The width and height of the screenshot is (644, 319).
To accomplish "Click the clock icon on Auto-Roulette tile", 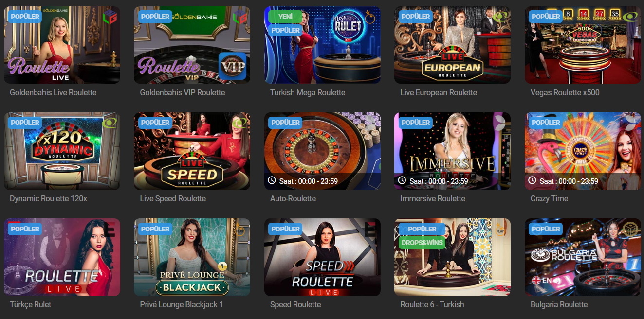I will [272, 180].
